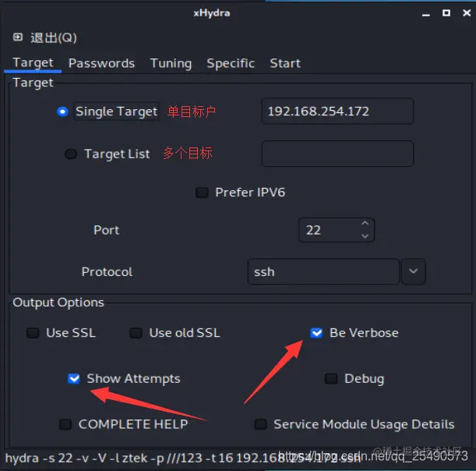The image size is (476, 471).
Task: Minimize the xHydra window
Action: click(426, 14)
